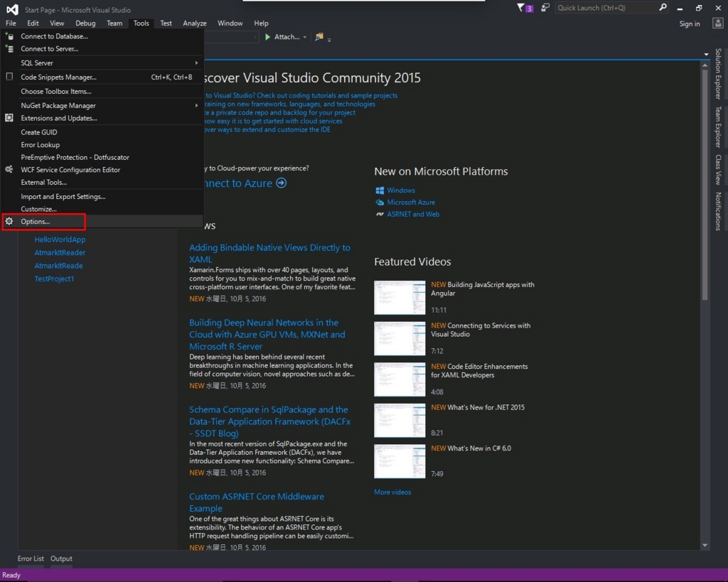728x582 pixels.
Task: Click the Visual Studio logo icon
Action: (13, 9)
